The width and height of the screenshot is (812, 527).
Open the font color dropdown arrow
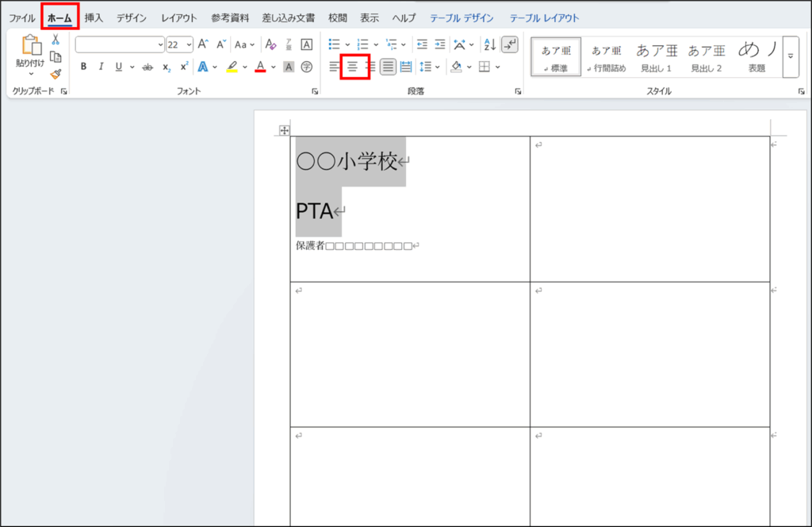pos(274,67)
